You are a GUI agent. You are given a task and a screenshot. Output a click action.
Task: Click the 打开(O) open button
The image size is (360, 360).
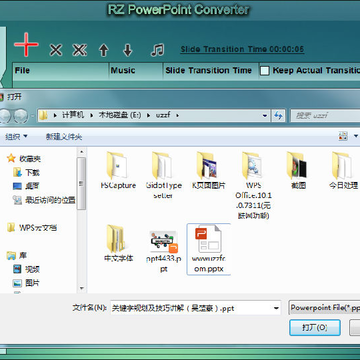click(x=315, y=328)
